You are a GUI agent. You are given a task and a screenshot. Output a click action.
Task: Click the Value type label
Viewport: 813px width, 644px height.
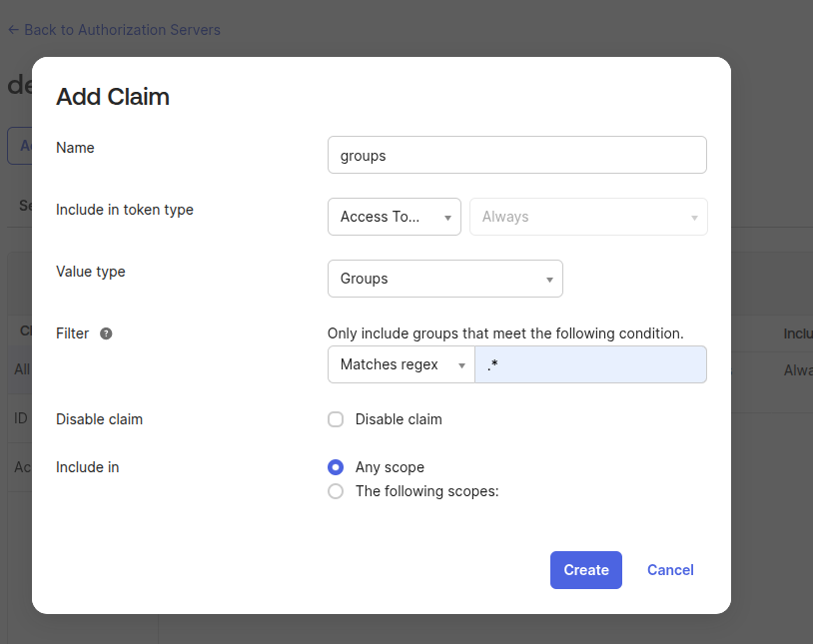coord(91,272)
